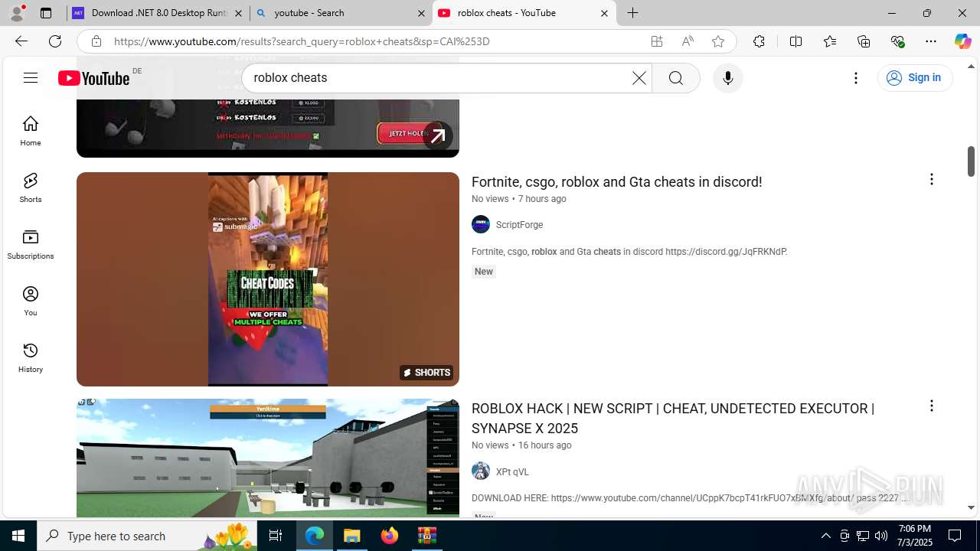Open Subscriptions in the sidebar
Viewport: 980px width, 551px height.
click(x=31, y=244)
